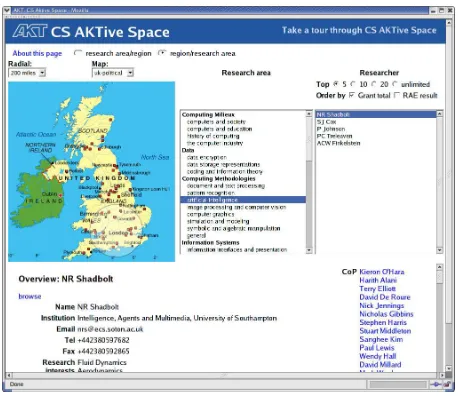This screenshot has width=458, height=396.
Task: Take a tour through CS AKTive Space
Action: (359, 30)
